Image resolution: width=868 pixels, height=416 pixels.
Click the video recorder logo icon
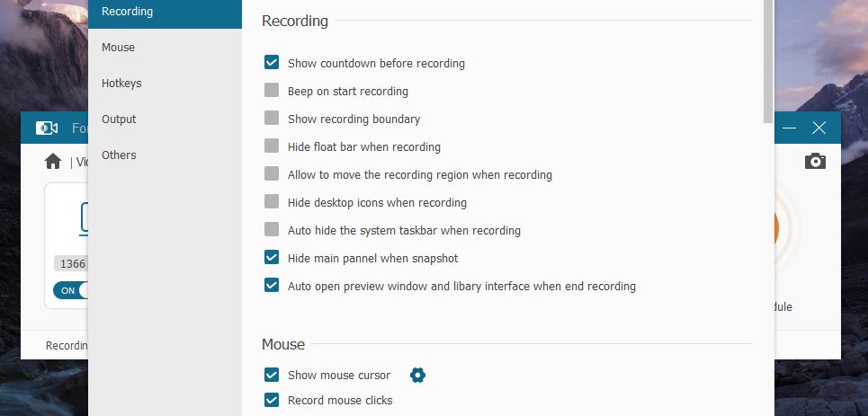(x=47, y=128)
